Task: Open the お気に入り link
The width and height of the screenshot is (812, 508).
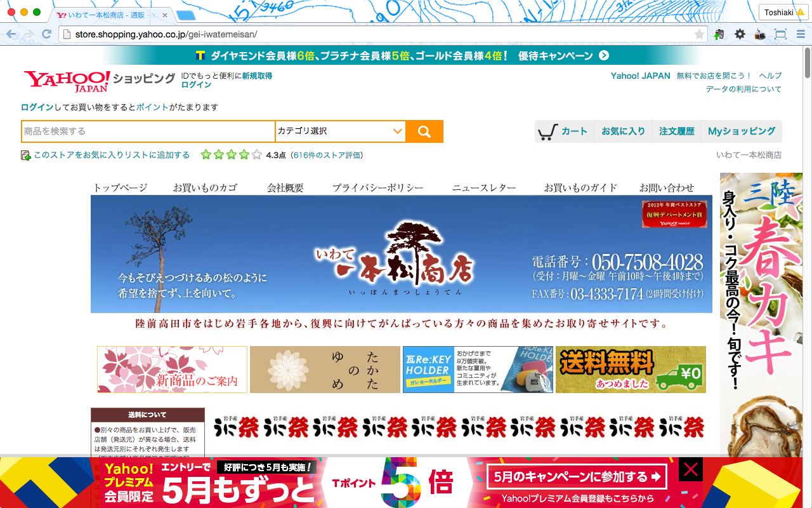Action: (624, 131)
